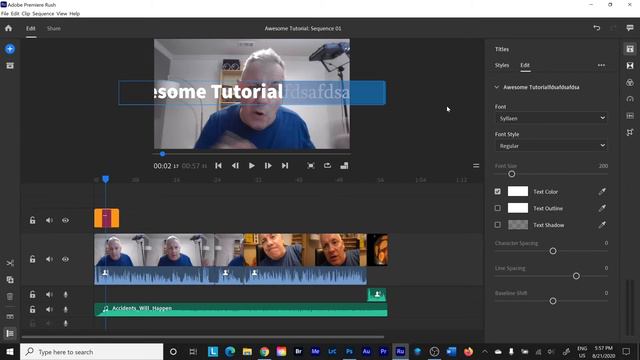Enable the Text Shadow checkbox
Screen dimensions: 640x360
pos(498,225)
